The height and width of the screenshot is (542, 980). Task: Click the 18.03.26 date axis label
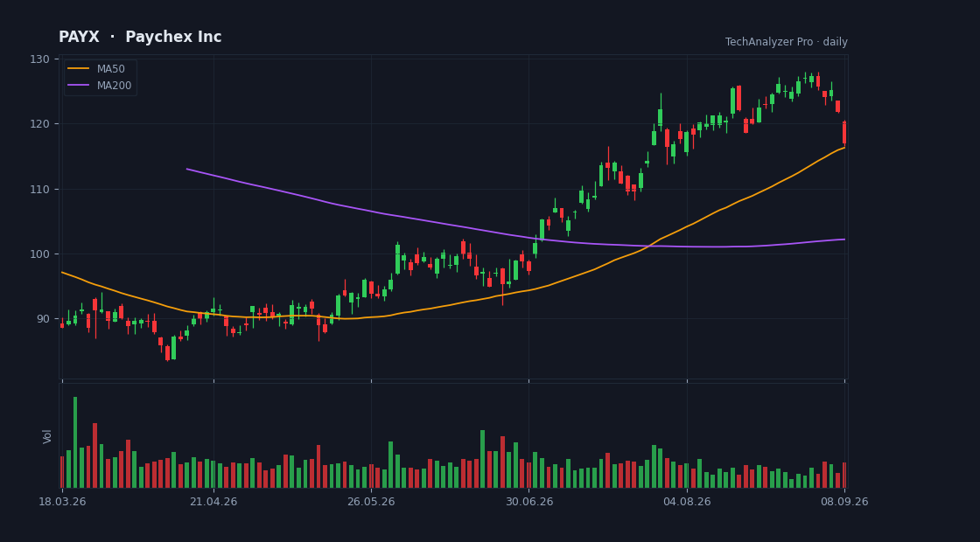(62, 502)
